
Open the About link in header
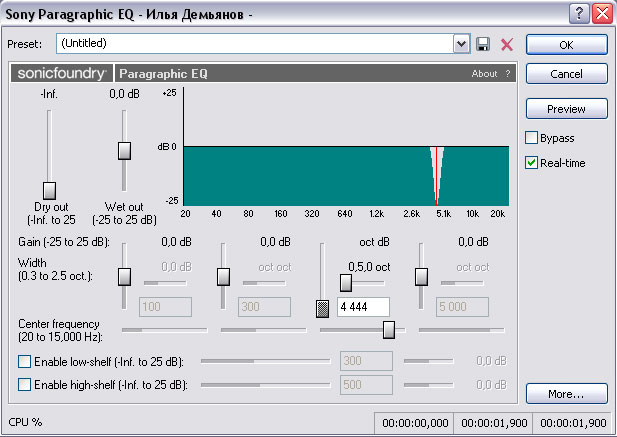(x=484, y=74)
